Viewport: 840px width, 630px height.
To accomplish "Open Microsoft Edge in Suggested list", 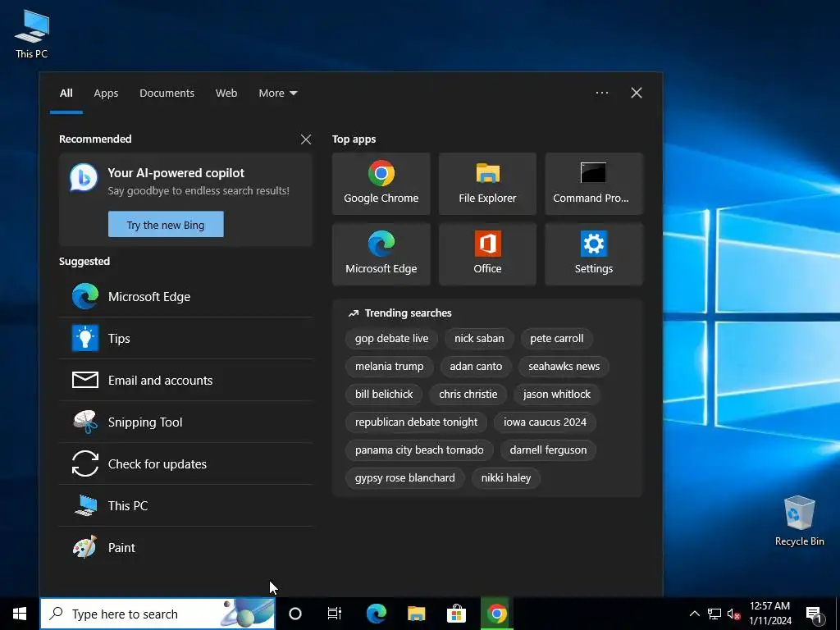I will pos(186,296).
